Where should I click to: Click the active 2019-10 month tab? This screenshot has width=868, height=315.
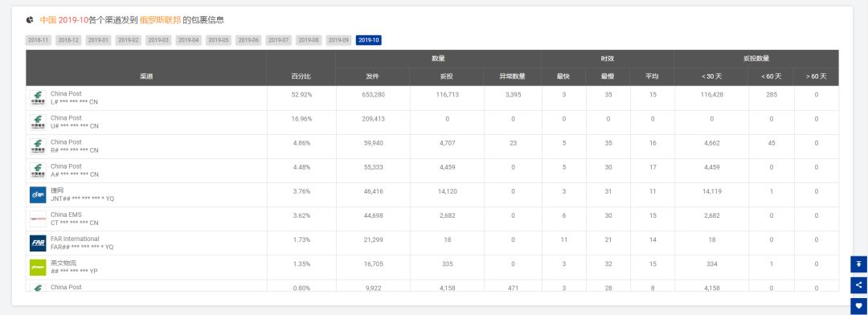point(369,40)
